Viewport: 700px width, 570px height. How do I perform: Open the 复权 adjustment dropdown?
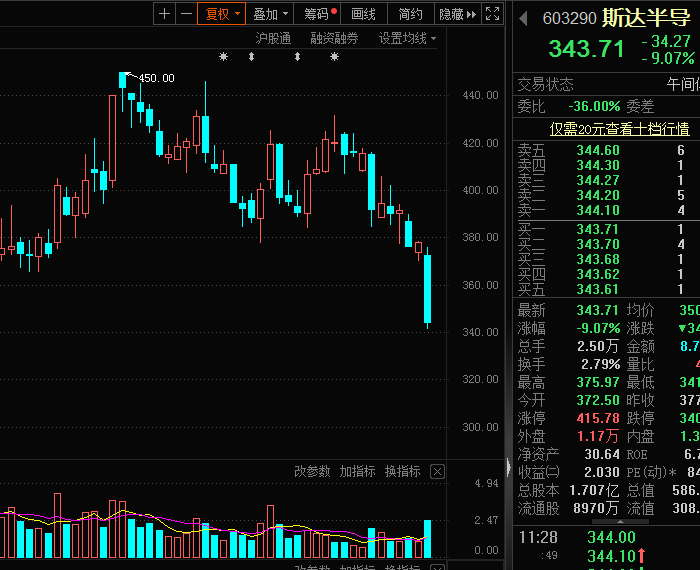click(x=223, y=13)
